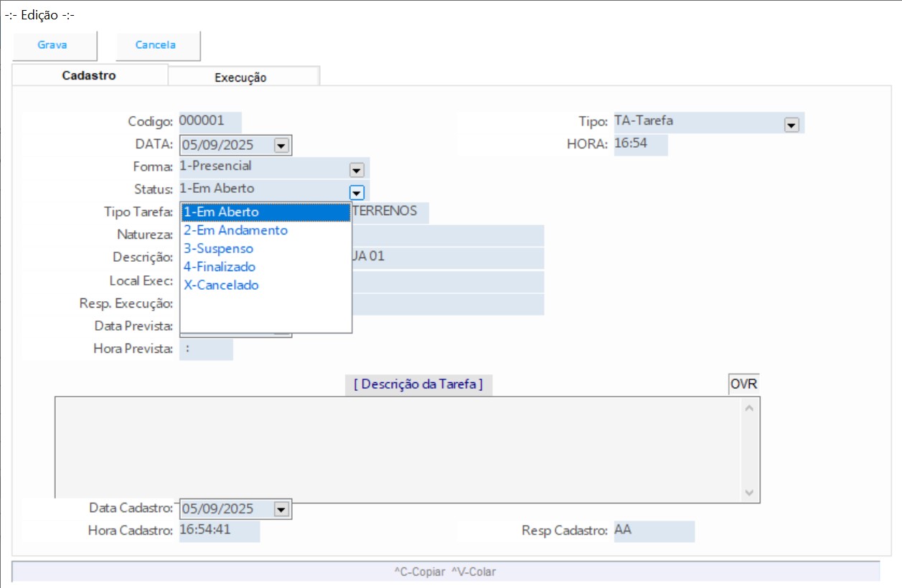Screen dimensions: 902x588
Task: Collapse the Status dropdown arrow
Action: (x=357, y=192)
